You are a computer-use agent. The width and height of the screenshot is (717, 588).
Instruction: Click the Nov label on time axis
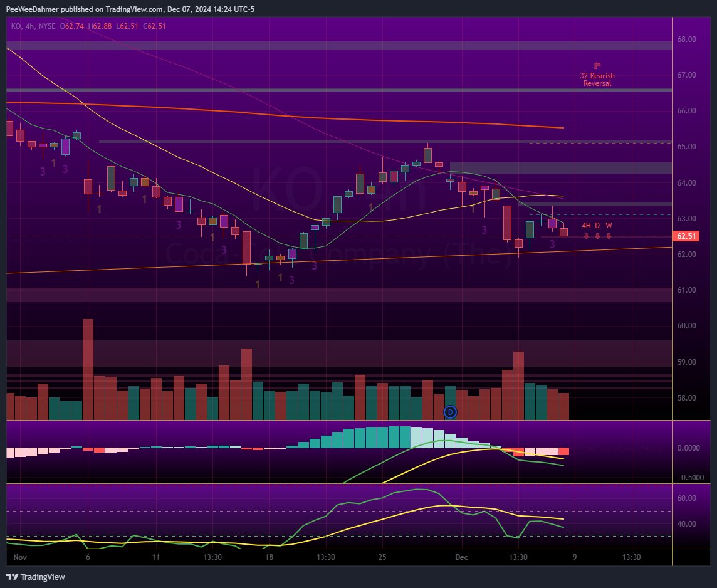[20, 557]
